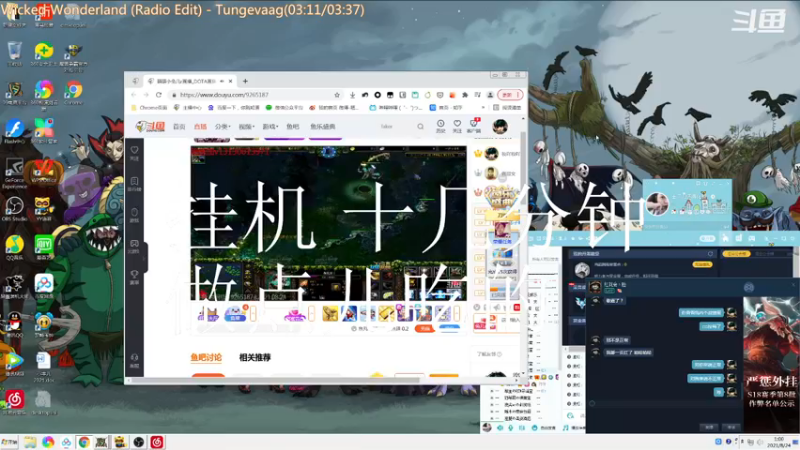Image resolution: width=800 pixels, height=450 pixels.
Task: Expand the 视频 dropdown in Douyu nav
Action: tap(246, 127)
